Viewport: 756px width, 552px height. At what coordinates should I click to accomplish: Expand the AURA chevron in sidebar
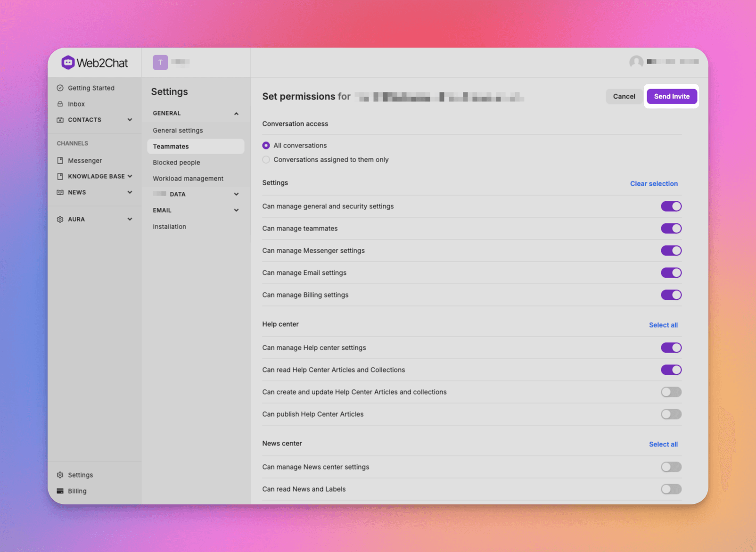click(x=130, y=219)
